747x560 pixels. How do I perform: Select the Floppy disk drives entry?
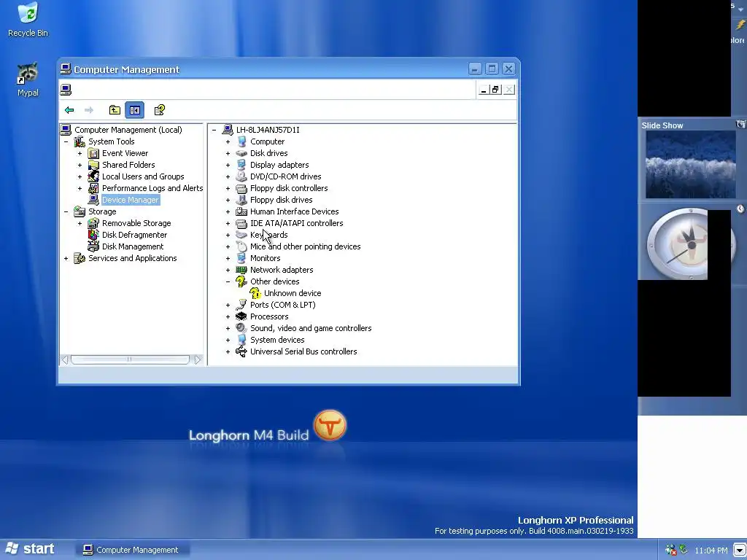click(x=281, y=200)
